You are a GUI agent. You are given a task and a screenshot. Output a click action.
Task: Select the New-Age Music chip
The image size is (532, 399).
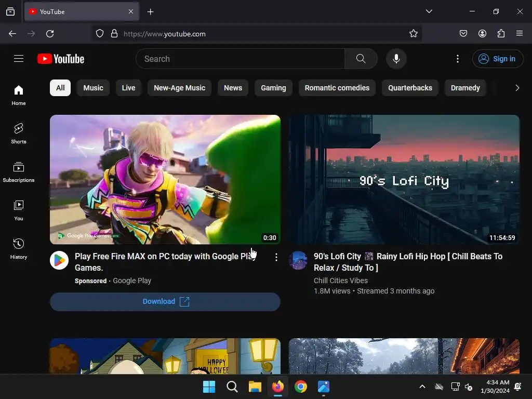(179, 88)
